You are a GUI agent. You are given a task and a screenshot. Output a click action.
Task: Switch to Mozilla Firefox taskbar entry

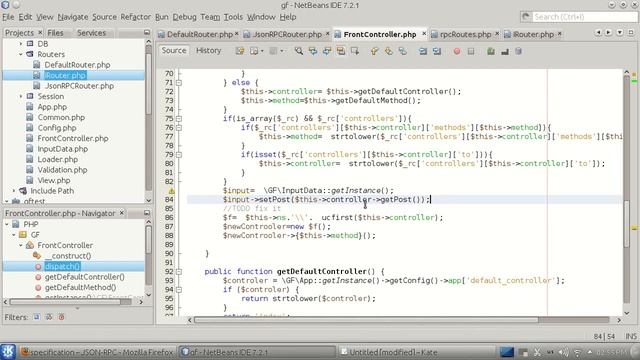pyautogui.click(x=97, y=352)
